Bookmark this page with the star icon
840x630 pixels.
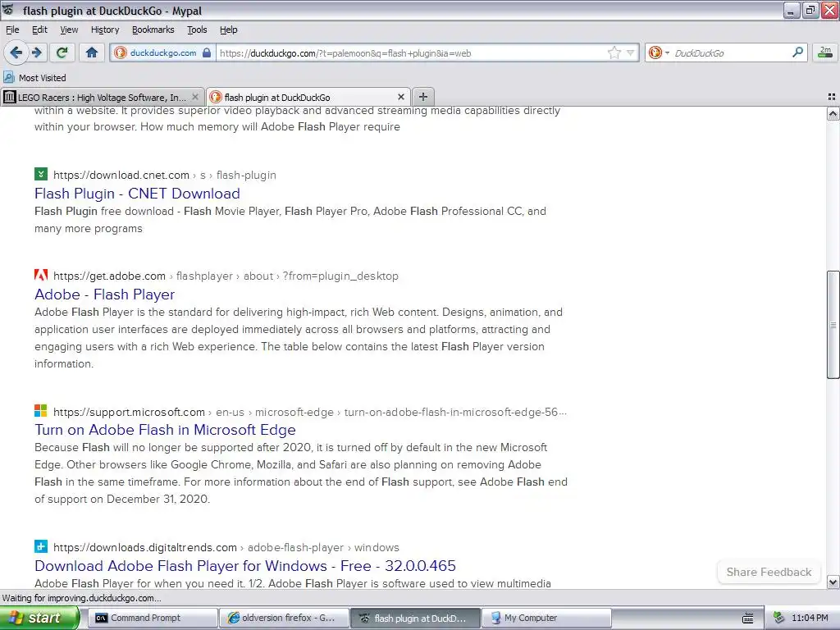click(614, 52)
